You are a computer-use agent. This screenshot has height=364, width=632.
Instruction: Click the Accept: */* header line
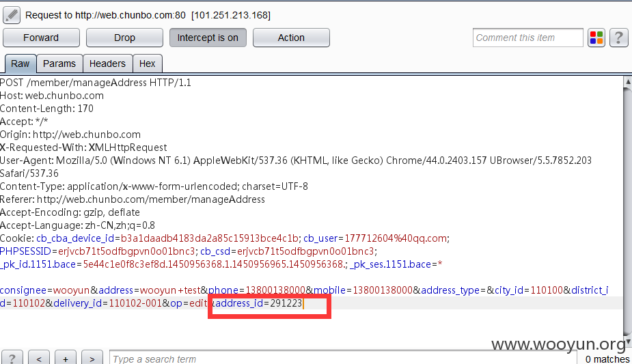[24, 121]
